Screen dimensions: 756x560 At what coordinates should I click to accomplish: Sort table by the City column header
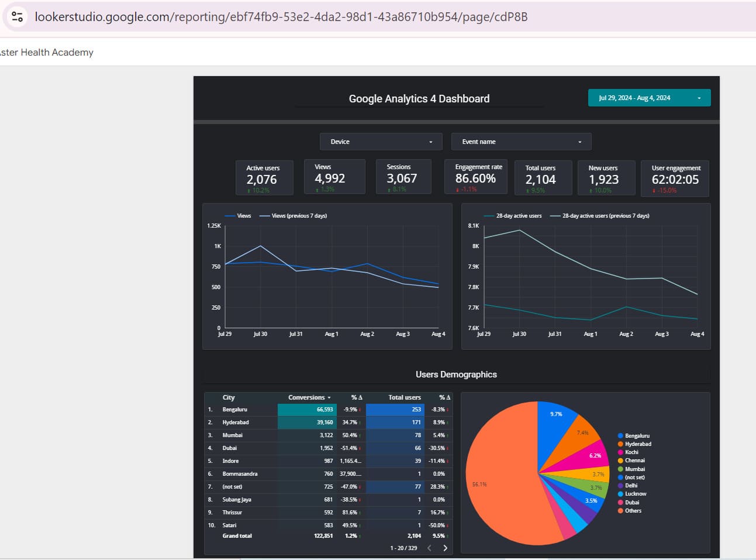pyautogui.click(x=229, y=397)
